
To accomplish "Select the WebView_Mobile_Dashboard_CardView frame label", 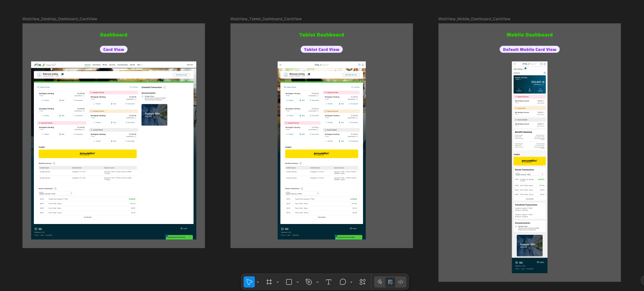I will point(474,19).
